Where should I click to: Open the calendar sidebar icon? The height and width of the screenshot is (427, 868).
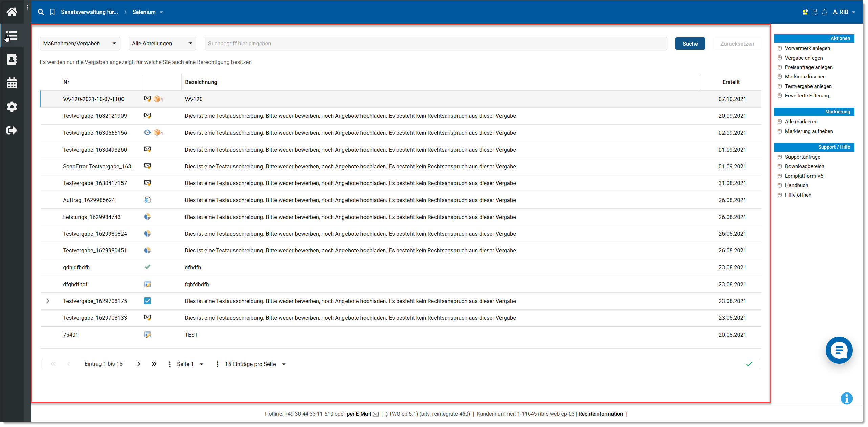click(12, 83)
